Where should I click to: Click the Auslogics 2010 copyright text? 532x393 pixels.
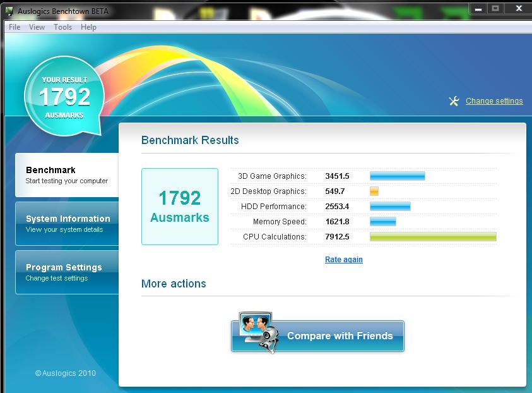pyautogui.click(x=66, y=373)
